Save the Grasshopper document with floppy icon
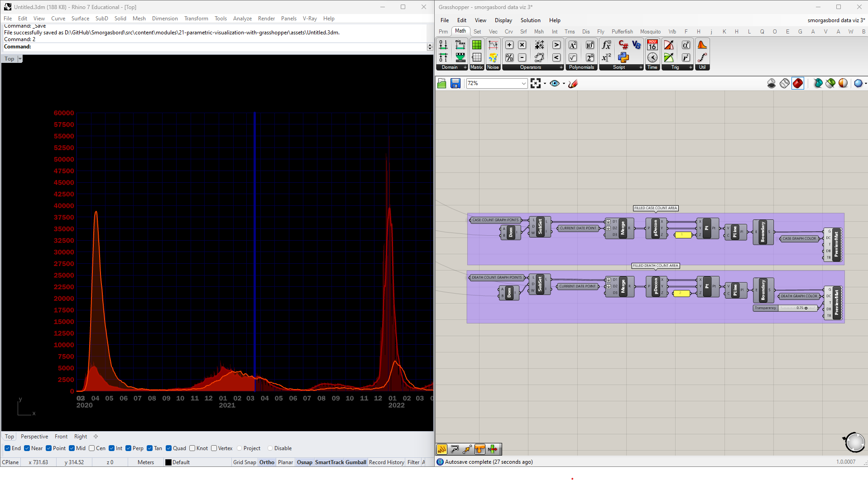The width and height of the screenshot is (868, 480). pos(456,83)
